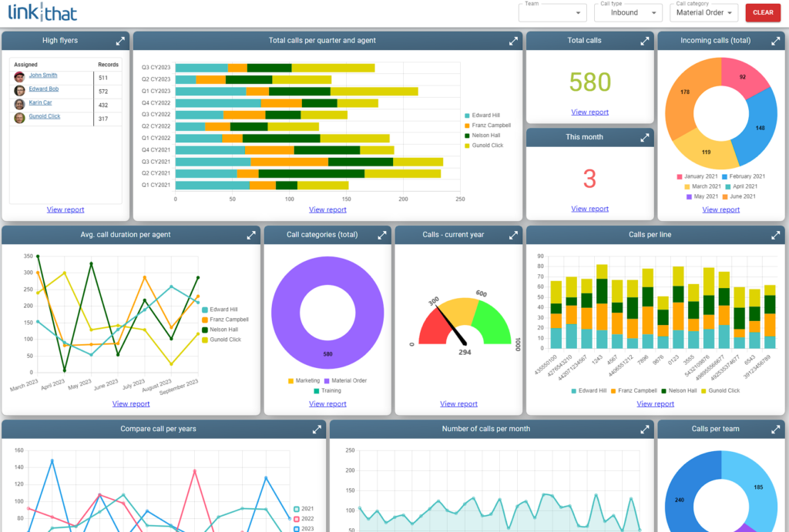Click the pink 92 segment of Incoming donut

point(743,77)
